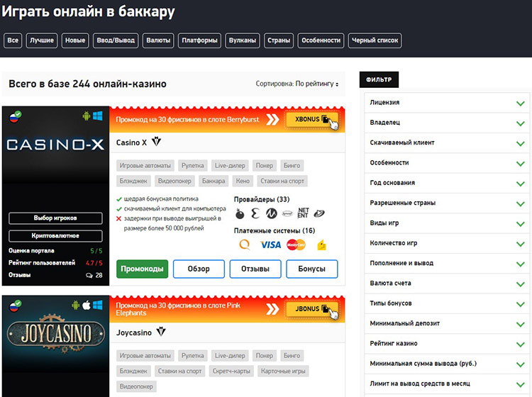Select the Платформы category tab
This screenshot has height=397, width=532.
tap(199, 40)
